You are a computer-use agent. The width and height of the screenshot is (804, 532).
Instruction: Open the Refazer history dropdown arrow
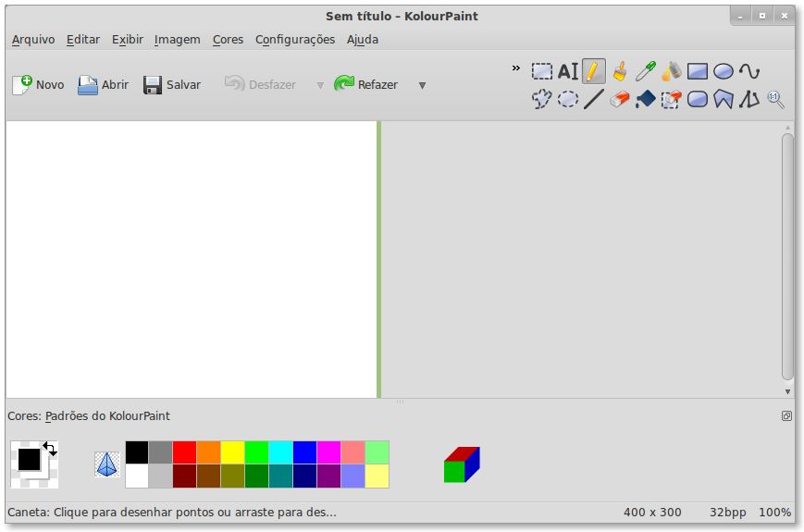click(422, 85)
